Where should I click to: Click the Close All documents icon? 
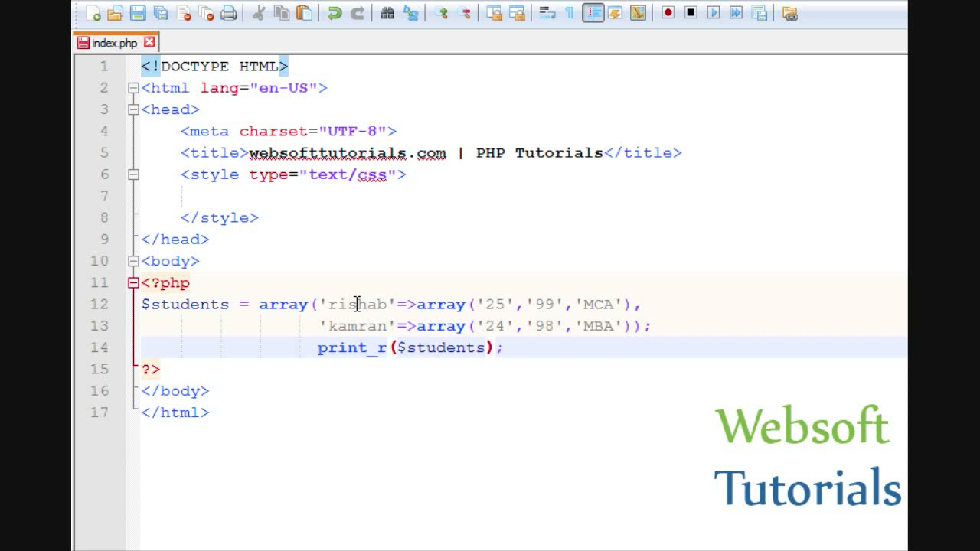click(x=206, y=13)
